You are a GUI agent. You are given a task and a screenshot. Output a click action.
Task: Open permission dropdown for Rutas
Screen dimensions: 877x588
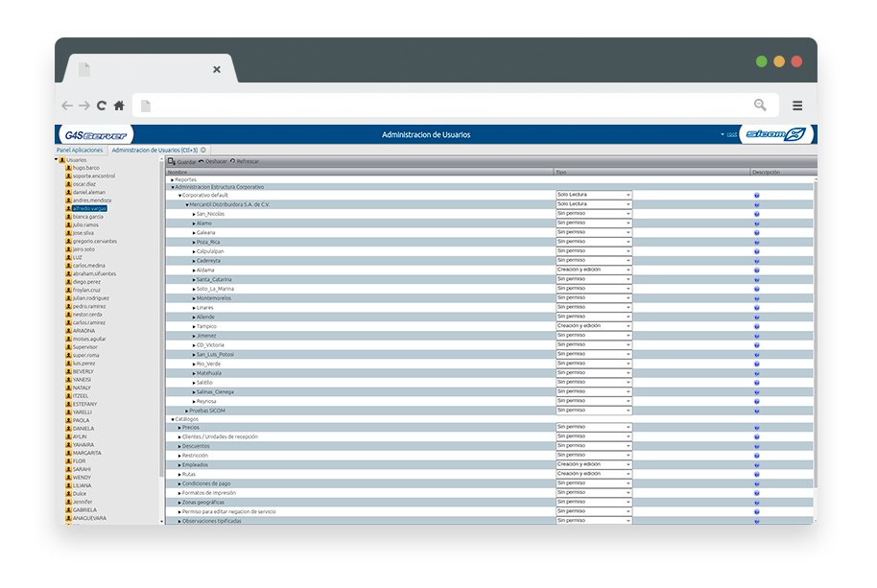(594, 474)
